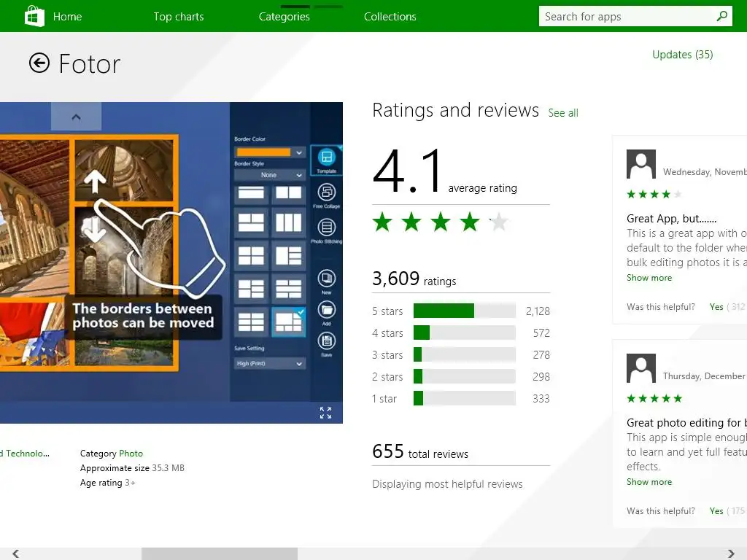The image size is (747, 560).
Task: Choose the single-panel collage template
Action: point(251,192)
